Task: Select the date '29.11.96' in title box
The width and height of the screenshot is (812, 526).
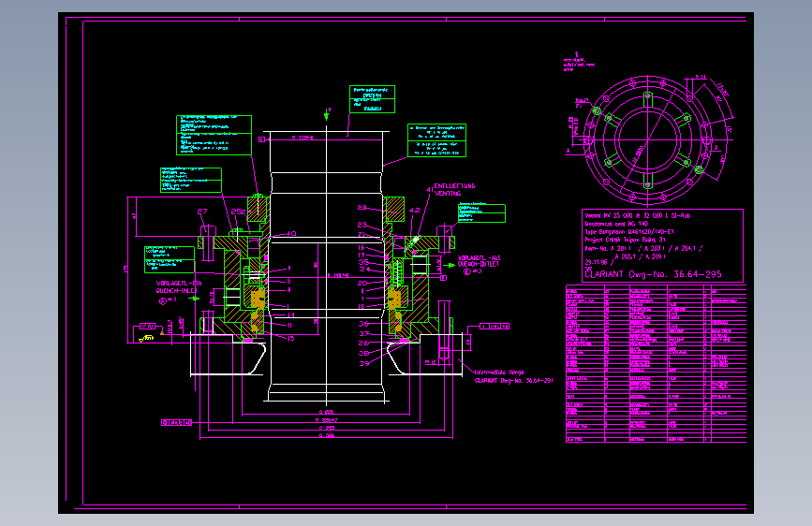Action: tap(596, 262)
